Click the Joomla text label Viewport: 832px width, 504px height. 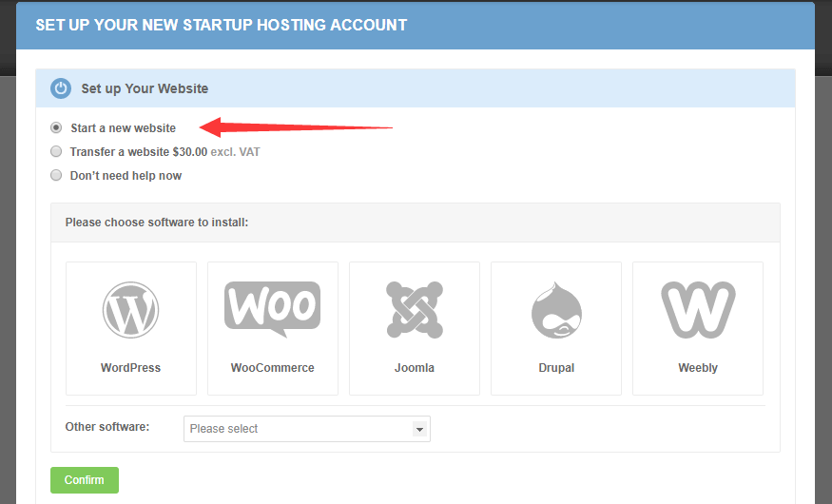(415, 368)
